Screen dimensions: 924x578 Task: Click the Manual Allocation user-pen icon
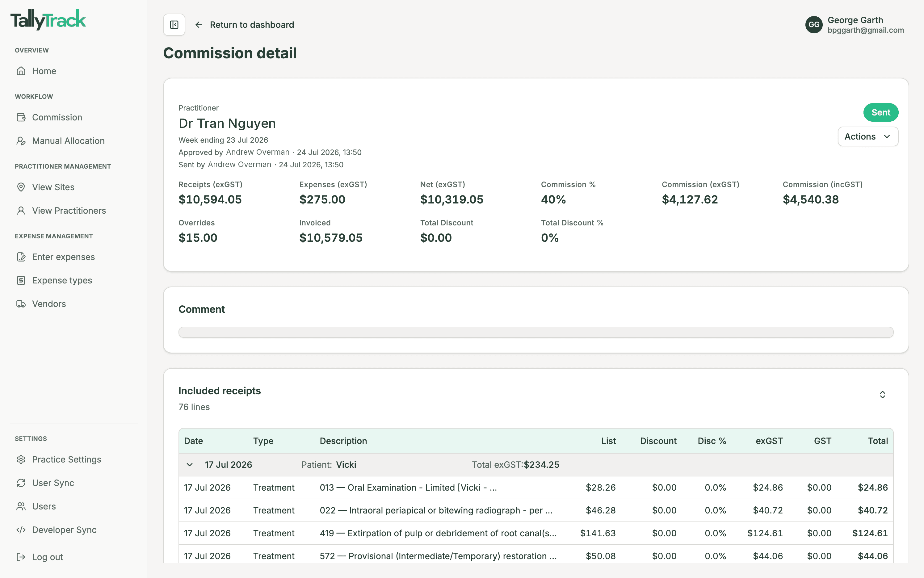tap(21, 141)
